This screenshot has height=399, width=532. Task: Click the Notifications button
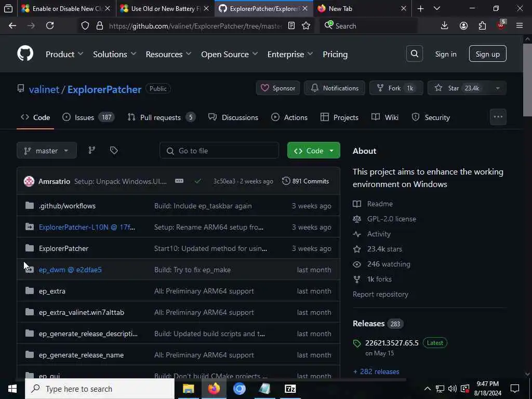(x=335, y=88)
